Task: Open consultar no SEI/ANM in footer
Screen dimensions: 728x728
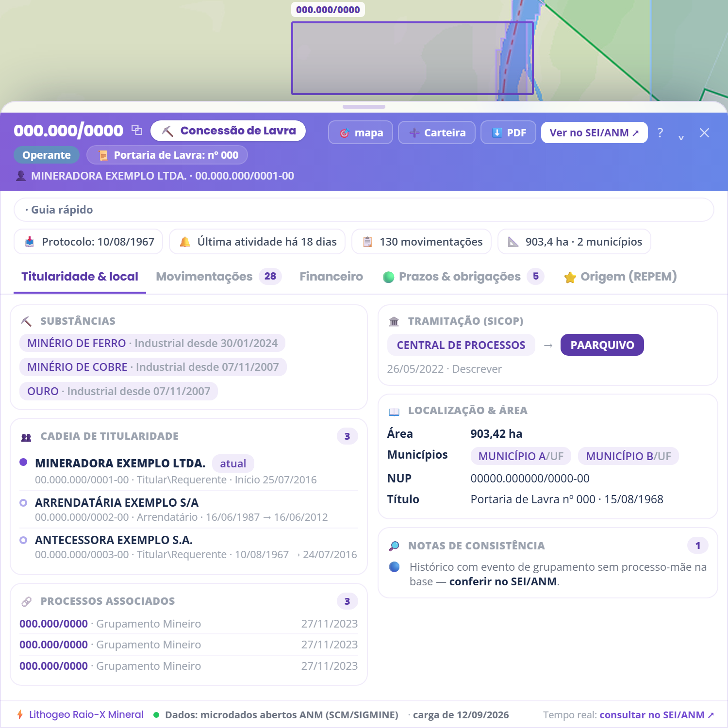Action: [657, 715]
